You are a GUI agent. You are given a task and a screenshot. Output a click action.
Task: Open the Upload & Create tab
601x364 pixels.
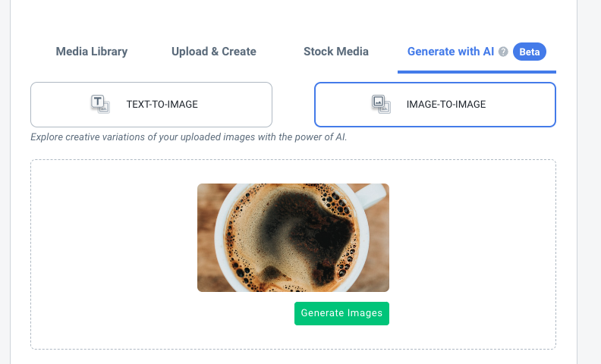(214, 52)
